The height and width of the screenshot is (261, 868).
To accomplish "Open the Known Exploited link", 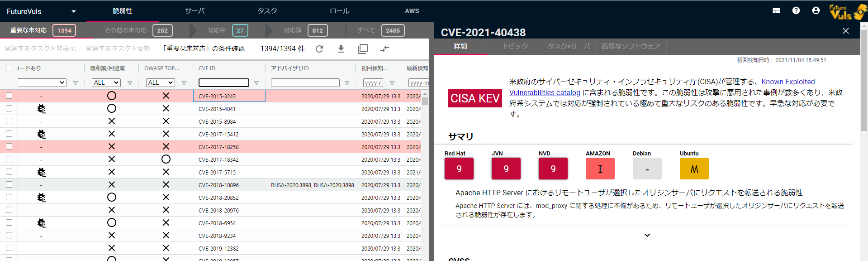I will 788,82.
